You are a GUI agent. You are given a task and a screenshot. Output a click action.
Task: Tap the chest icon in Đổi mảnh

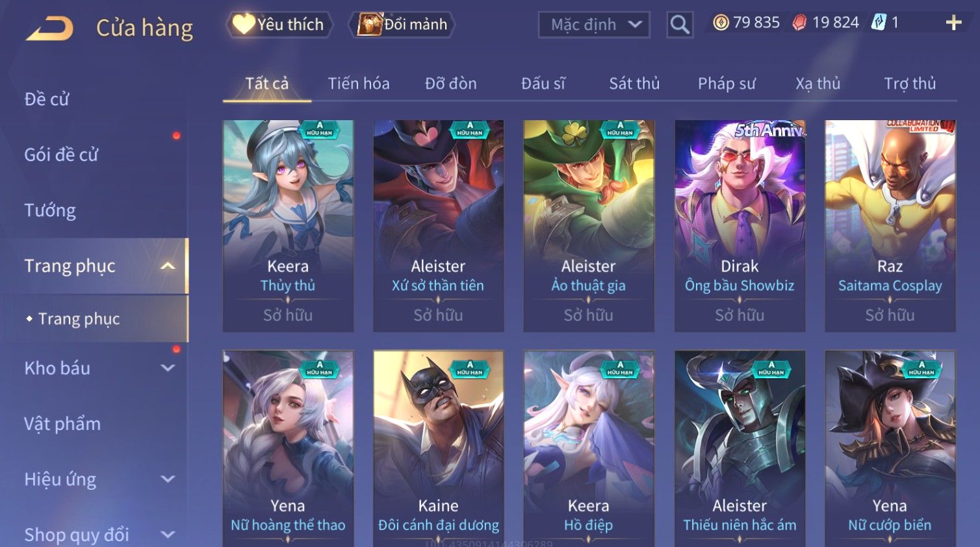[370, 24]
